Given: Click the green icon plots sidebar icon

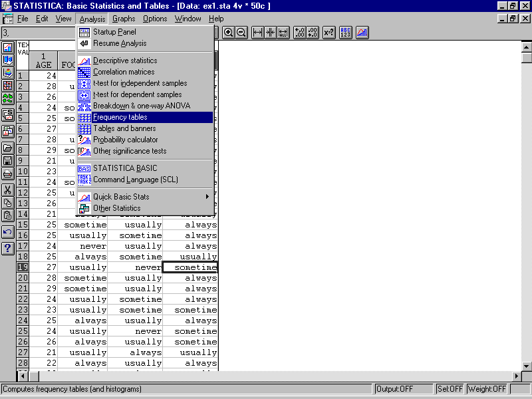Looking at the screenshot, I should (7, 98).
